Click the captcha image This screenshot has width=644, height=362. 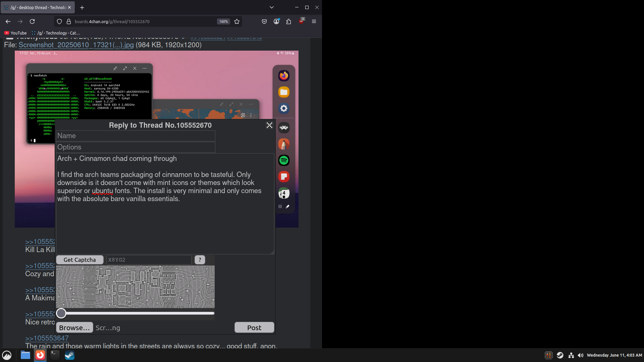coord(135,287)
